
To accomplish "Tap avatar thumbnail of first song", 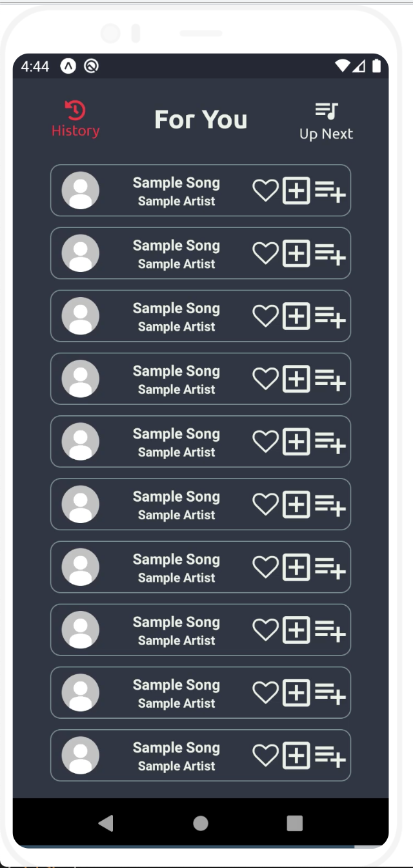I will point(80,191).
